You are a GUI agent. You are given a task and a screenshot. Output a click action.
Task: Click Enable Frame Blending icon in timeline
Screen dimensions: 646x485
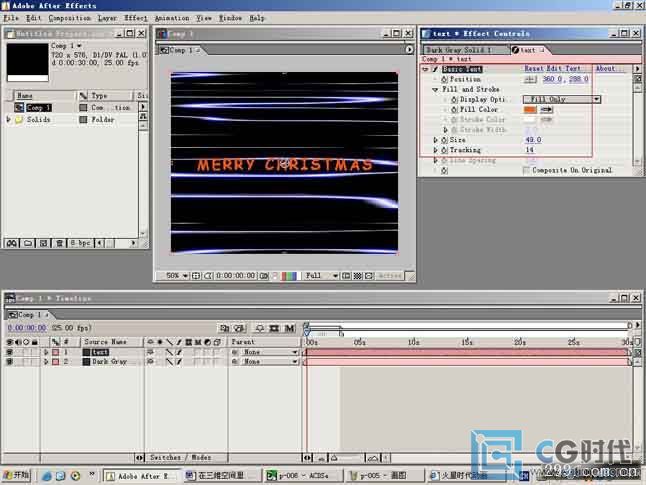pos(274,328)
